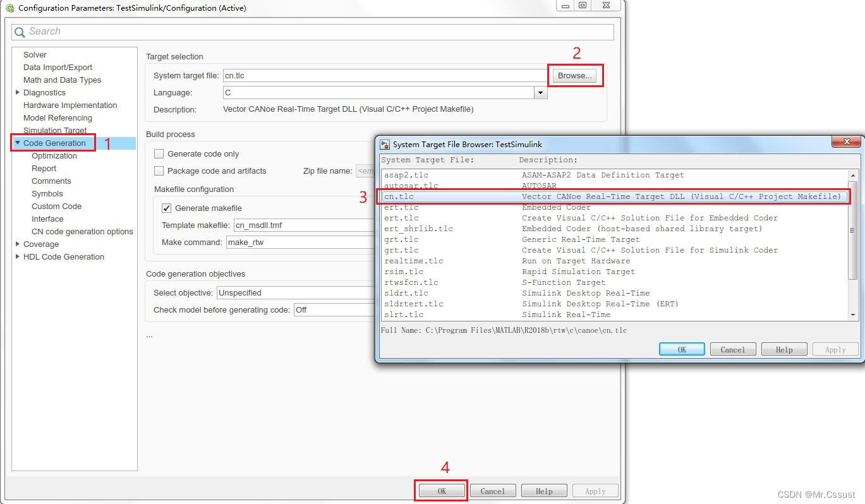The width and height of the screenshot is (865, 504).
Task: Enable the Generate code only checkbox
Action: (159, 153)
